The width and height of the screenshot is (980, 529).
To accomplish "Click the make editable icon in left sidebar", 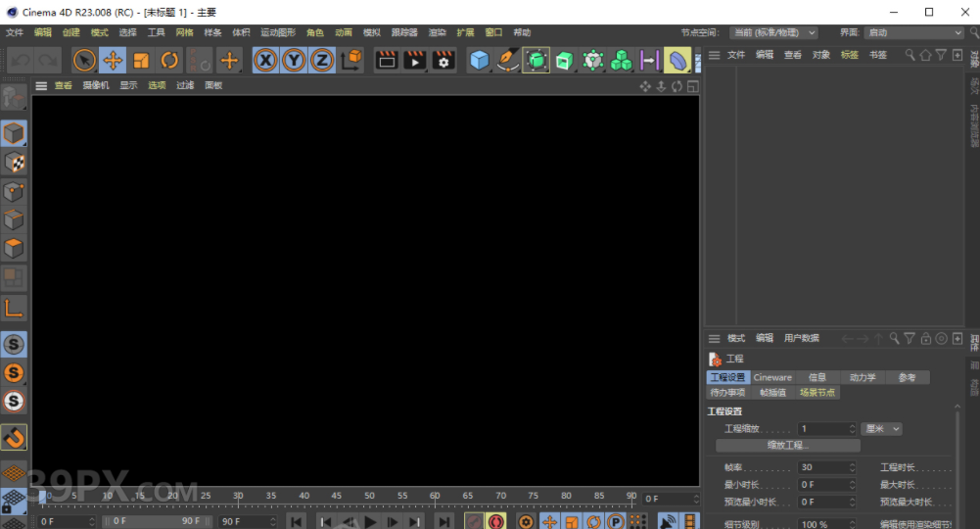I will click(14, 97).
